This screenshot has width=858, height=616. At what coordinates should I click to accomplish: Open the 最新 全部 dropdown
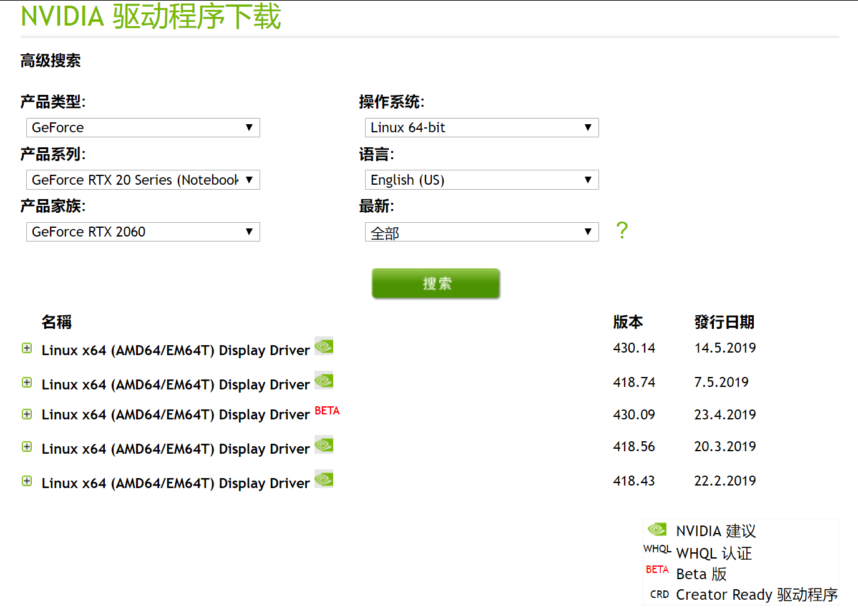tap(482, 232)
